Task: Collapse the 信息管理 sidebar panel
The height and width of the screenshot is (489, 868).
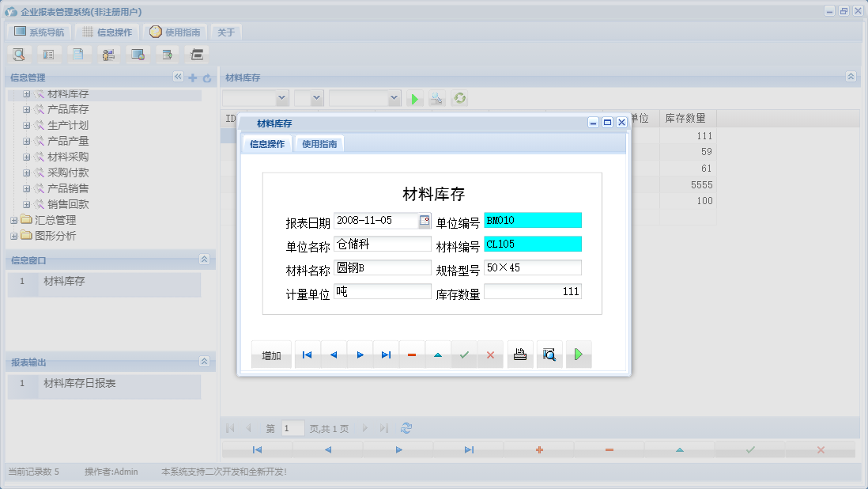Action: pyautogui.click(x=178, y=77)
